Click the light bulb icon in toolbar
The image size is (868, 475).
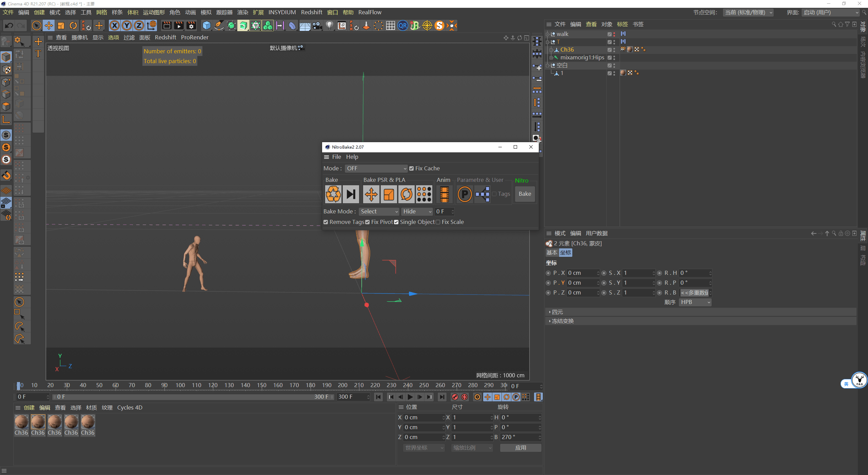click(329, 25)
